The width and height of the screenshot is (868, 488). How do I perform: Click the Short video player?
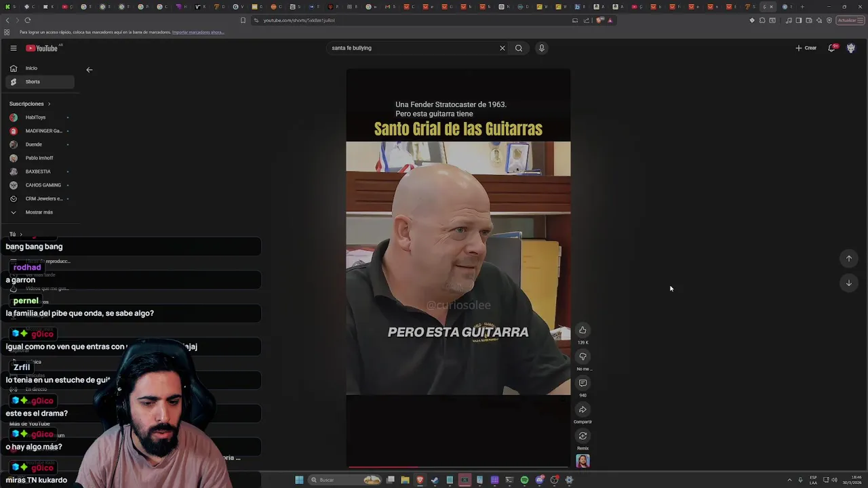pyautogui.click(x=458, y=268)
